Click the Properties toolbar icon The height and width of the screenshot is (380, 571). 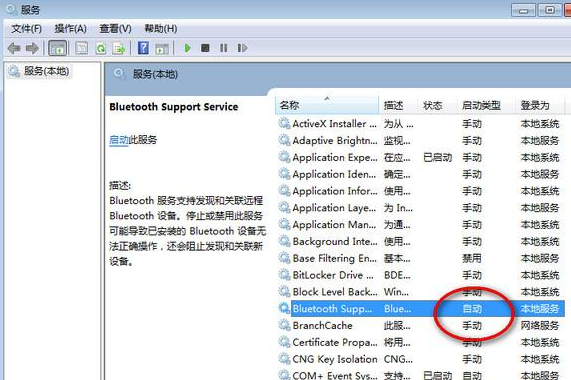[x=81, y=48]
